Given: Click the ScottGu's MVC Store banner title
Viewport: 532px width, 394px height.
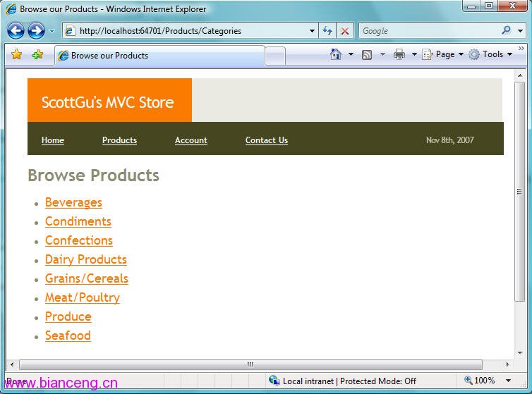Looking at the screenshot, I should click(x=107, y=102).
